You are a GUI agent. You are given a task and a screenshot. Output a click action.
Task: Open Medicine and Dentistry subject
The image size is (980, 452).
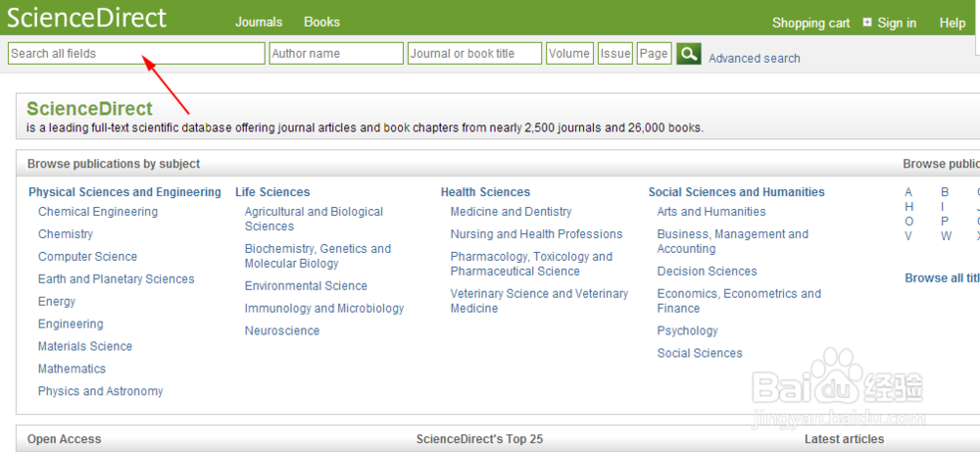[512, 212]
